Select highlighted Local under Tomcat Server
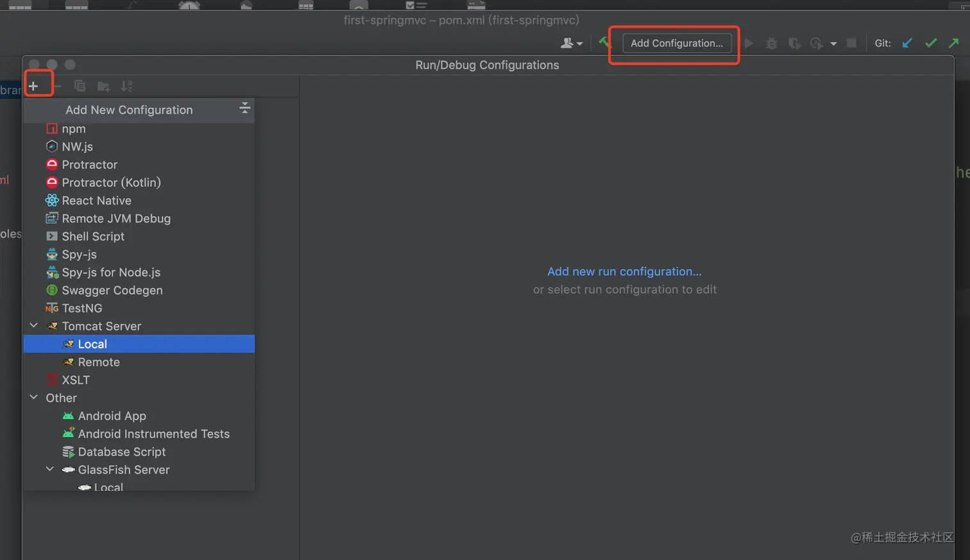Viewport: 970px width, 560px height. point(139,344)
